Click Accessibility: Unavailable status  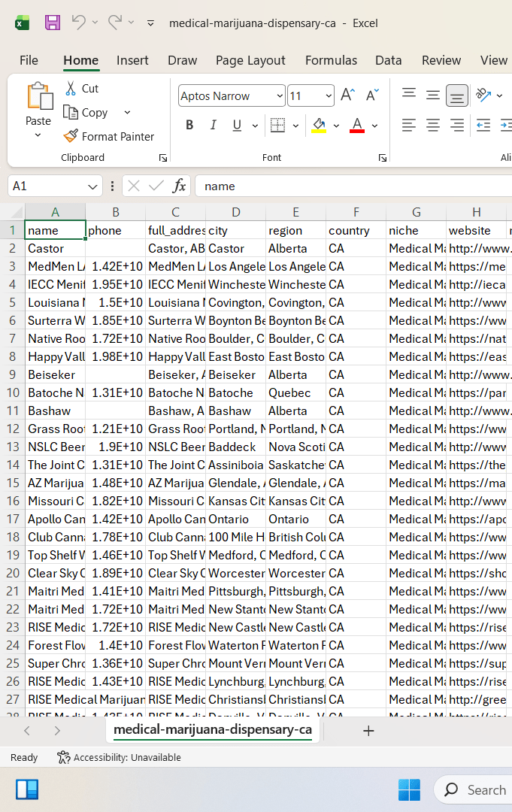pyautogui.click(x=119, y=757)
